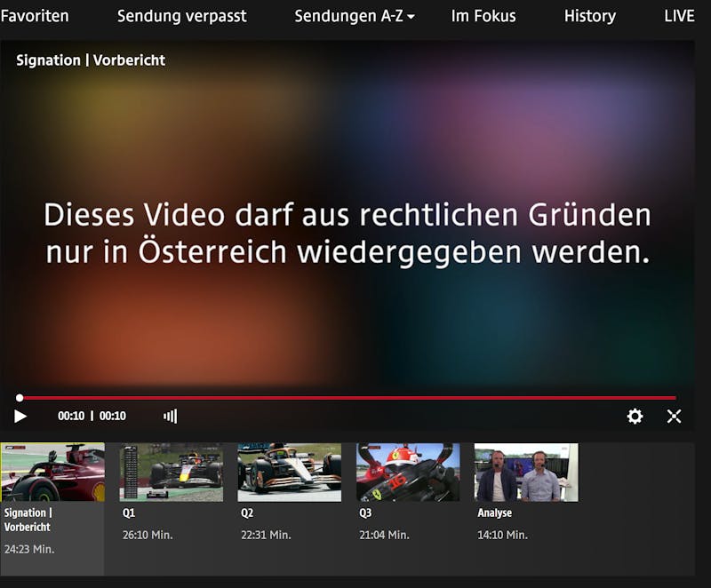Click the 22:31 Min. duration text
Screen dimensions: 711x588
pyautogui.click(x=266, y=535)
